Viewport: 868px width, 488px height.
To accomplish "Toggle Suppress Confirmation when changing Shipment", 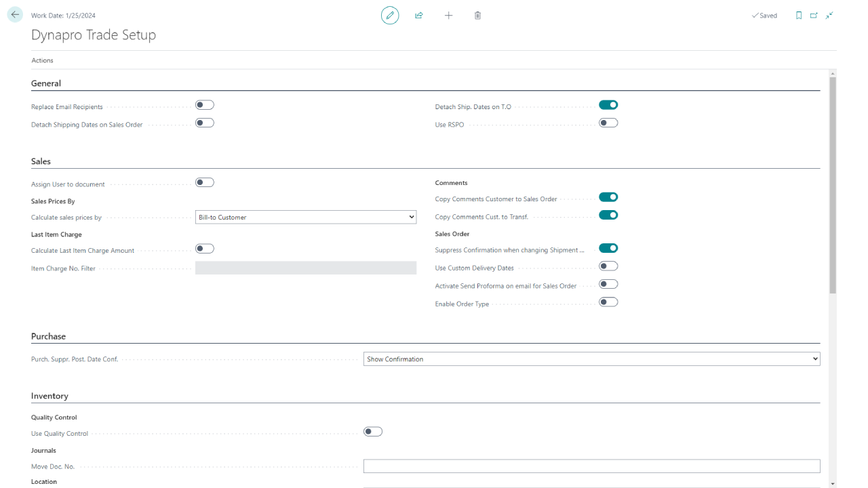I will [608, 249].
